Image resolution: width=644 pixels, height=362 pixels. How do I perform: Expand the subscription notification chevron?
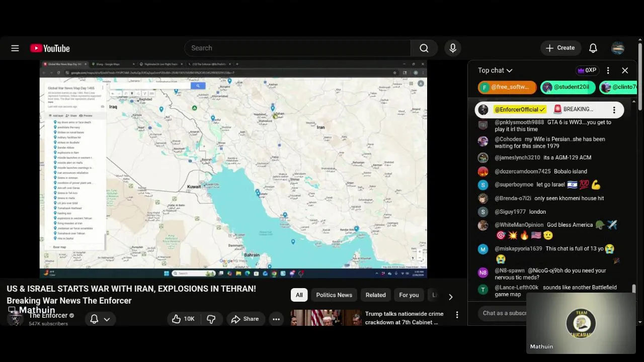click(x=107, y=319)
